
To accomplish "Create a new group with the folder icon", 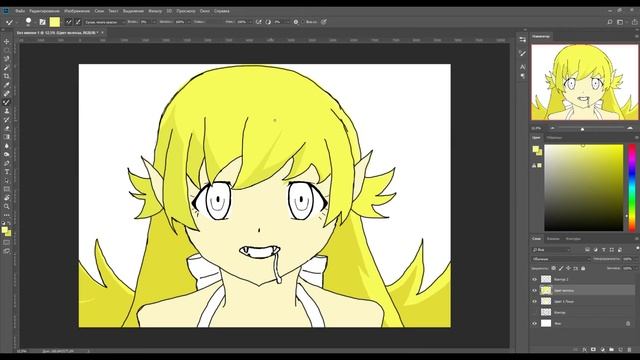I will click(x=611, y=350).
